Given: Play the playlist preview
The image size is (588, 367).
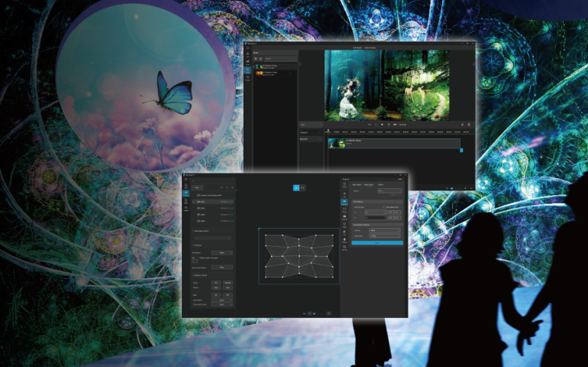Looking at the screenshot, I should pyautogui.click(x=382, y=125).
